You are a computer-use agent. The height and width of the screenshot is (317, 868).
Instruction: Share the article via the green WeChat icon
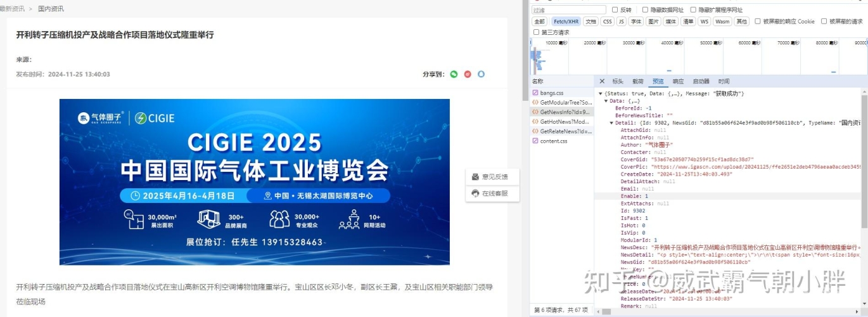[454, 74]
